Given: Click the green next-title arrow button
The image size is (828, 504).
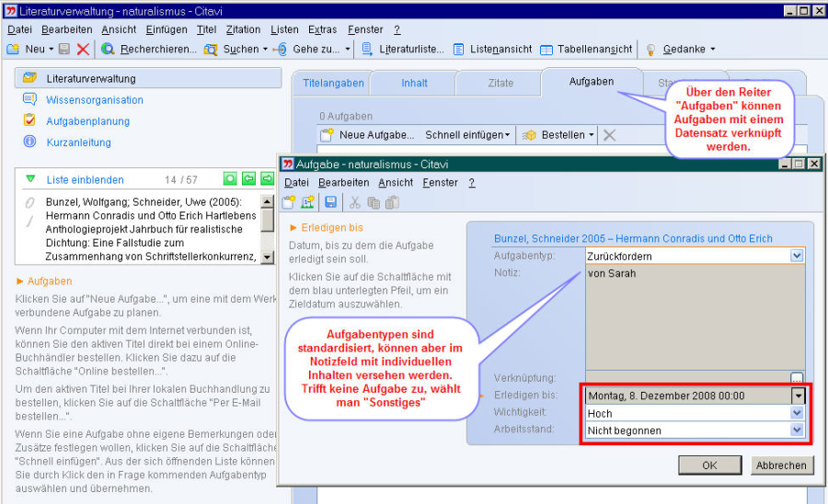Looking at the screenshot, I should click(267, 179).
